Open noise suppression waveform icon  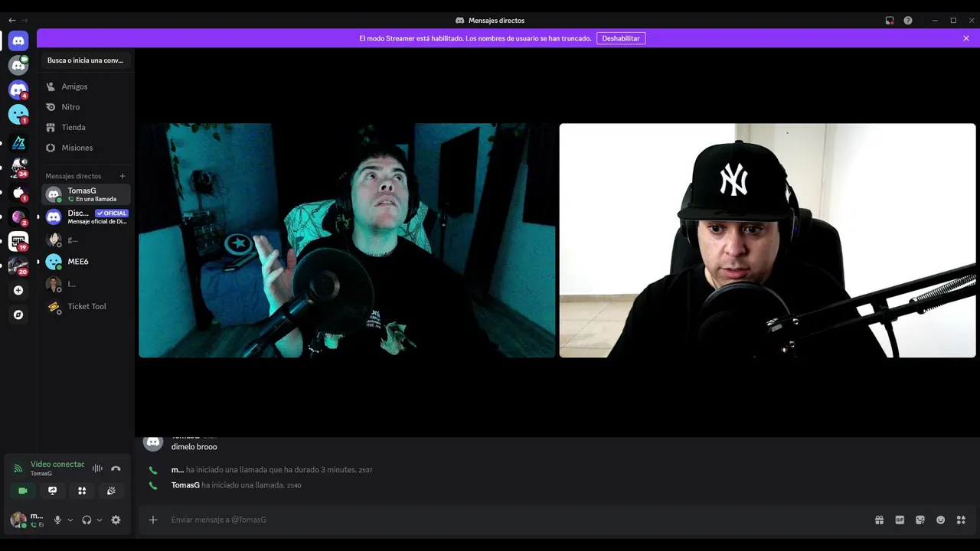[x=97, y=468]
